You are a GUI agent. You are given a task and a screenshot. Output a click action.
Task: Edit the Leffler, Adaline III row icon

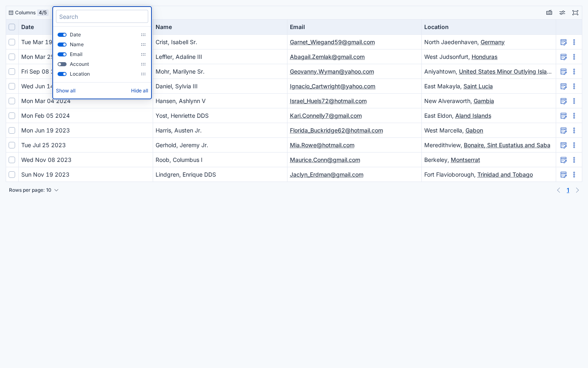563,57
